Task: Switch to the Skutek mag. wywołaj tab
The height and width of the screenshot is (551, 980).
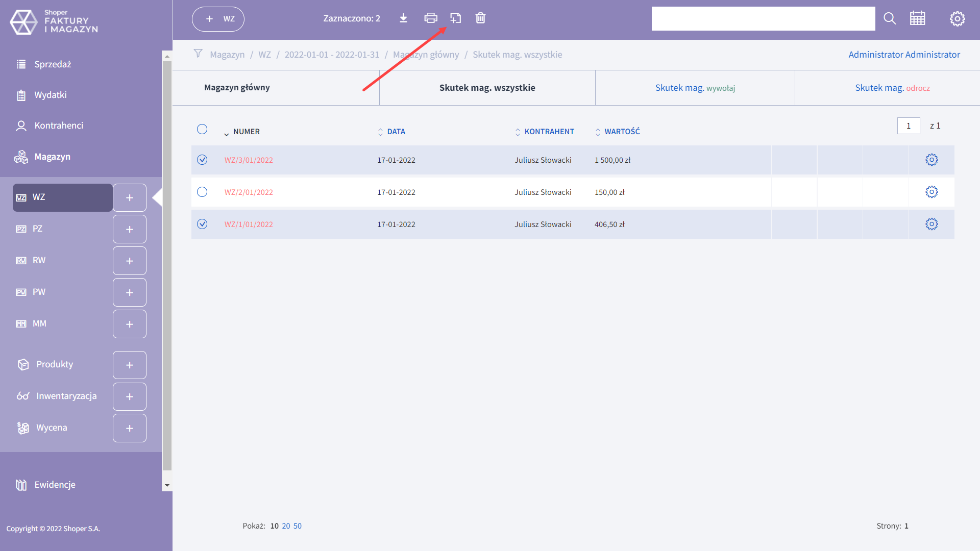Action: [695, 88]
